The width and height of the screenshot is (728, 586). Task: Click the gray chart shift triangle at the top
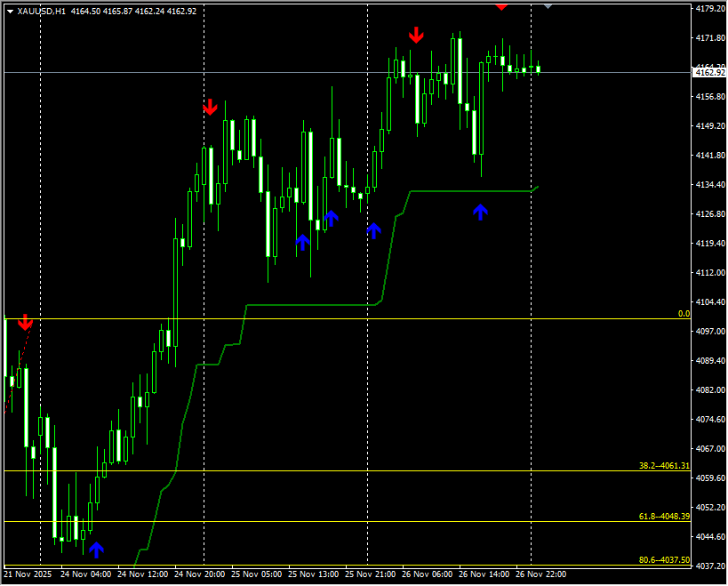coord(548,5)
